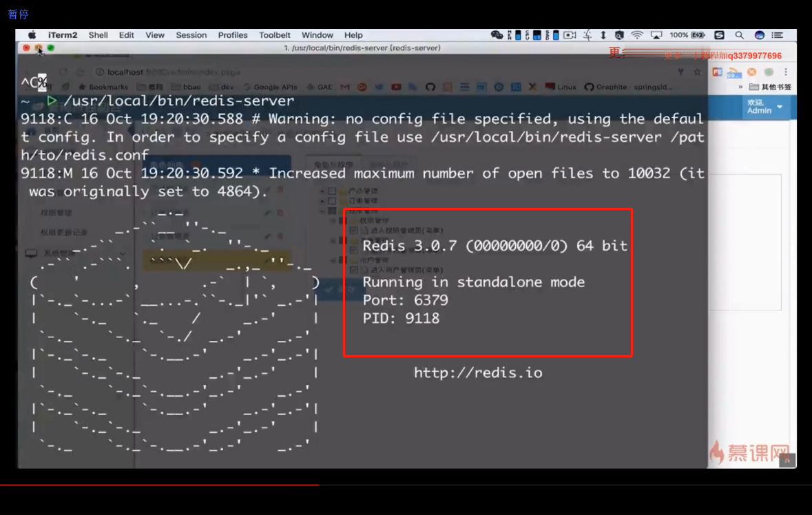This screenshot has height=515, width=812.
Task: Open the View menu
Action: click(155, 35)
